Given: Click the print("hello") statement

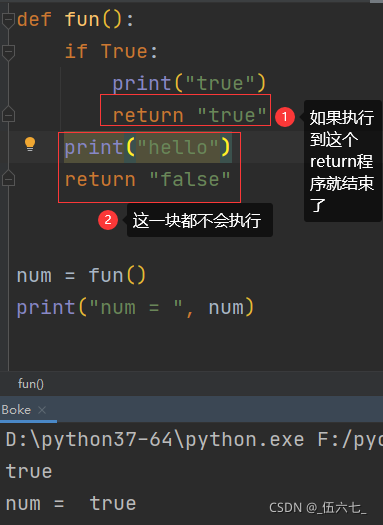Looking at the screenshot, I should [x=147, y=147].
